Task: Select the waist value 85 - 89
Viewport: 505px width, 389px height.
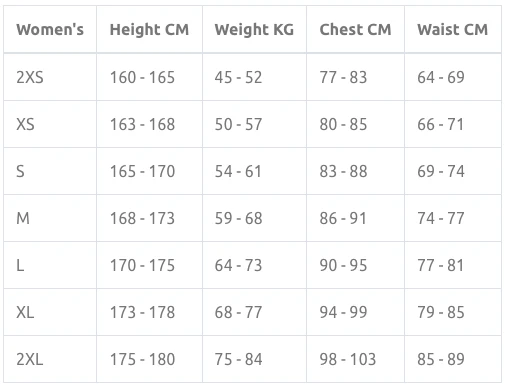Action: point(441,359)
